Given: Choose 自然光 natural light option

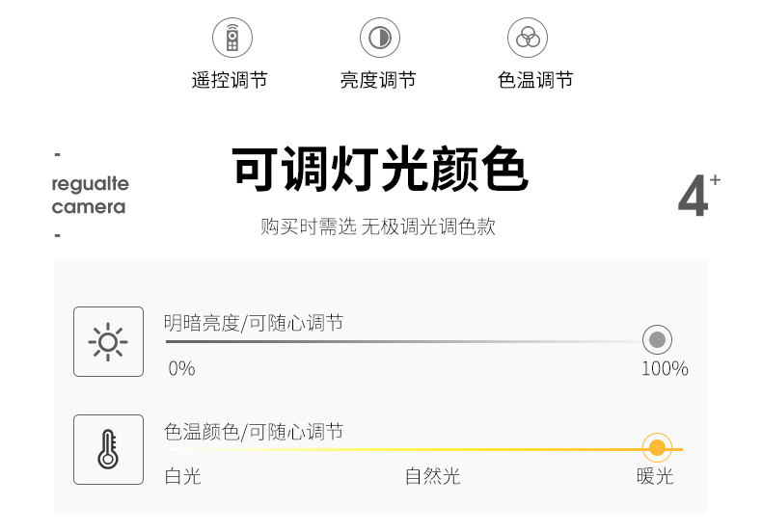Looking at the screenshot, I should (x=433, y=476).
